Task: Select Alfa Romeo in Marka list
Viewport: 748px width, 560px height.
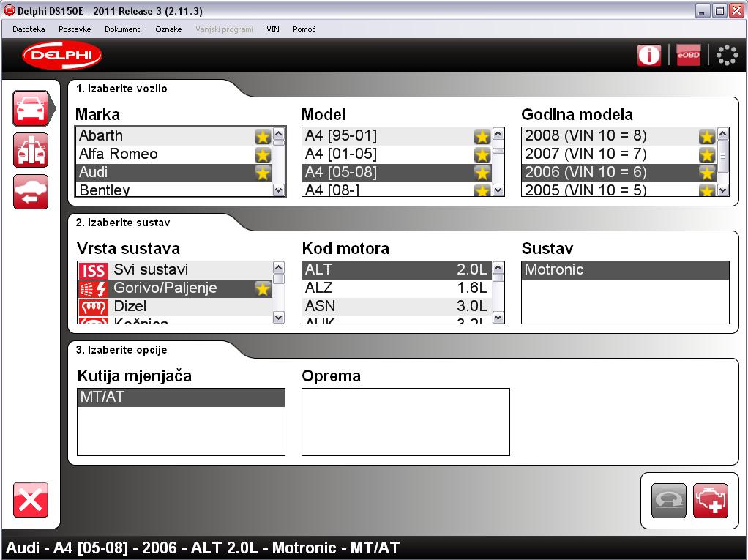Action: pos(174,154)
